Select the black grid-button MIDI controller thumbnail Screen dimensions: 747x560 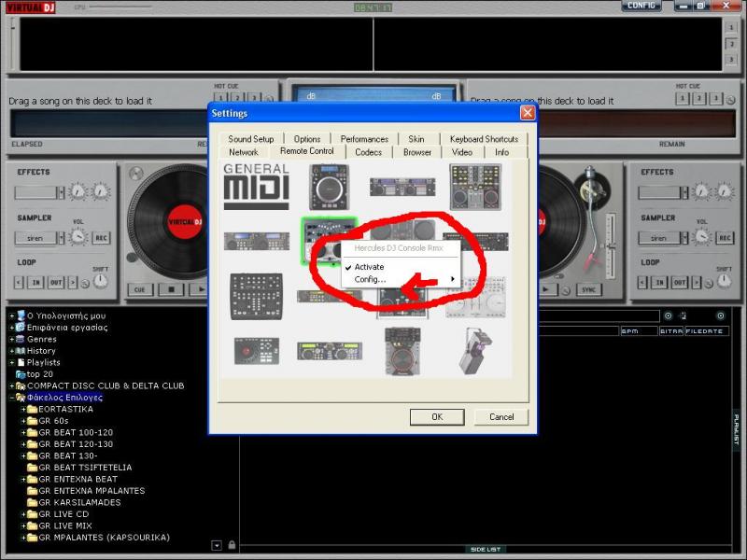coord(256,296)
